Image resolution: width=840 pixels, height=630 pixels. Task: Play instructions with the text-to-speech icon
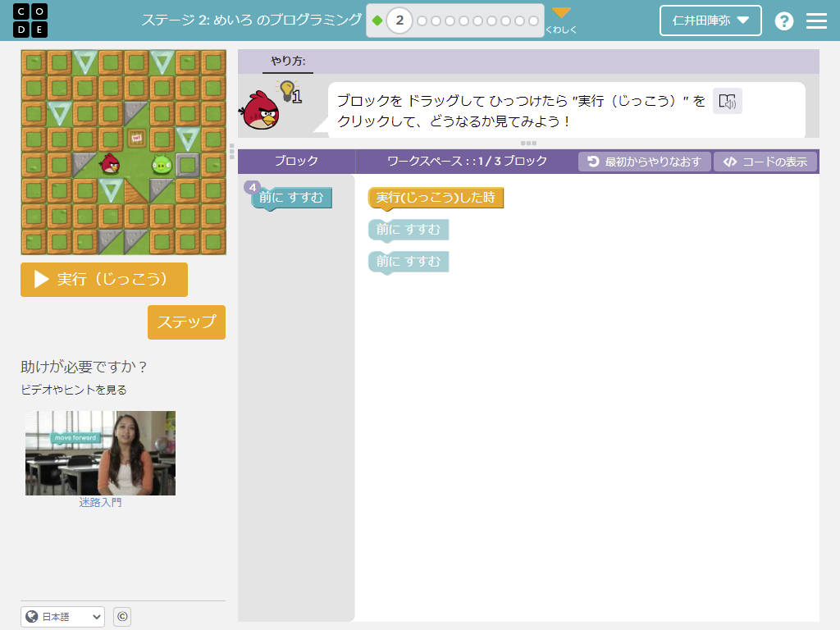point(727,101)
